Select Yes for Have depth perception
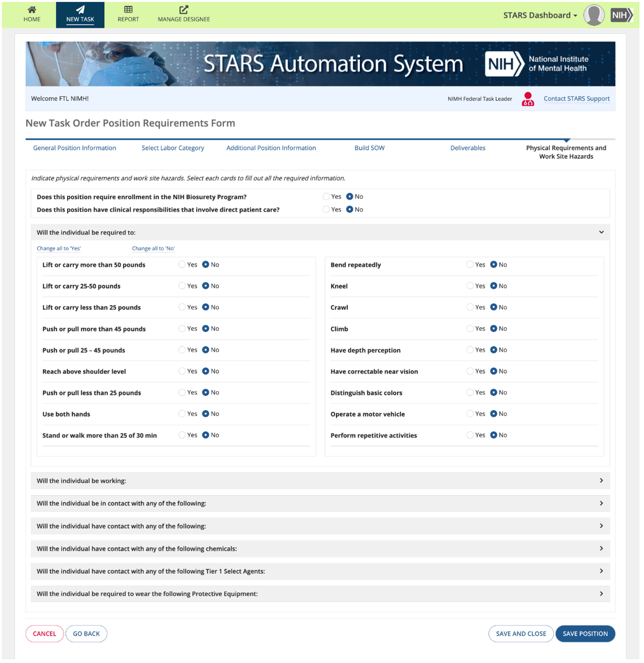 click(470, 350)
